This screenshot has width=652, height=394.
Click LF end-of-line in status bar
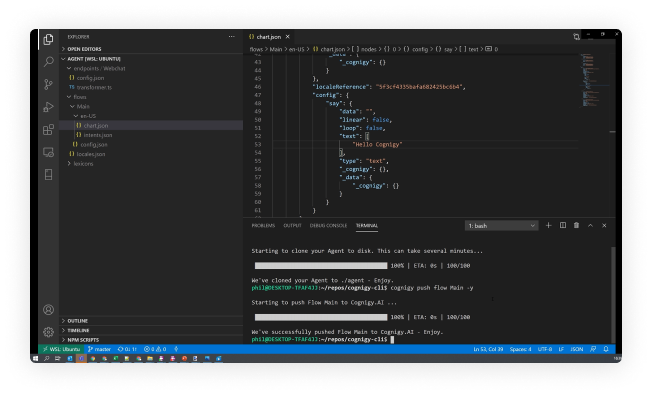[561, 349]
